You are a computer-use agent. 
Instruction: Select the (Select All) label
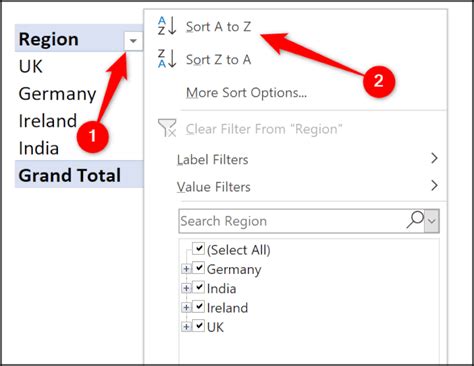239,250
